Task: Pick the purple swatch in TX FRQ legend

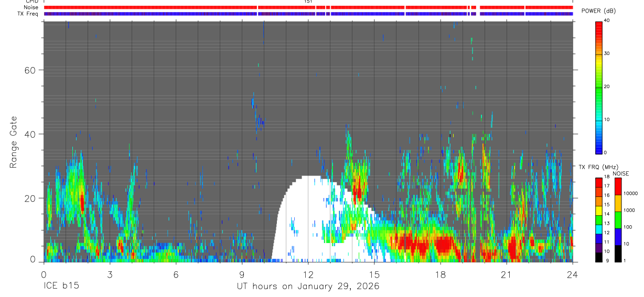Action: (x=598, y=248)
